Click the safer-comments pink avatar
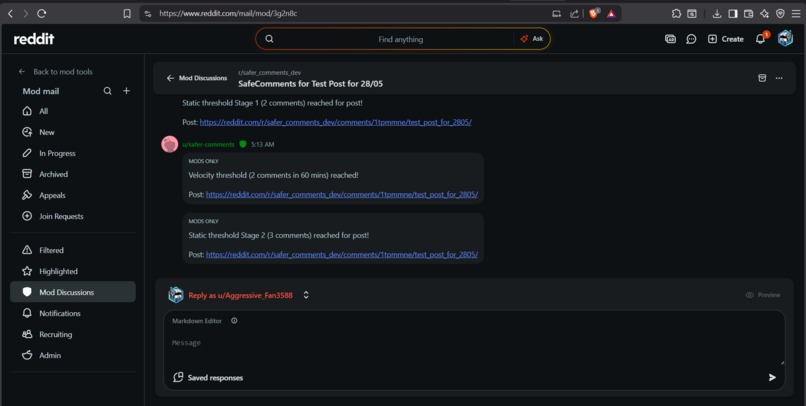 click(x=170, y=144)
